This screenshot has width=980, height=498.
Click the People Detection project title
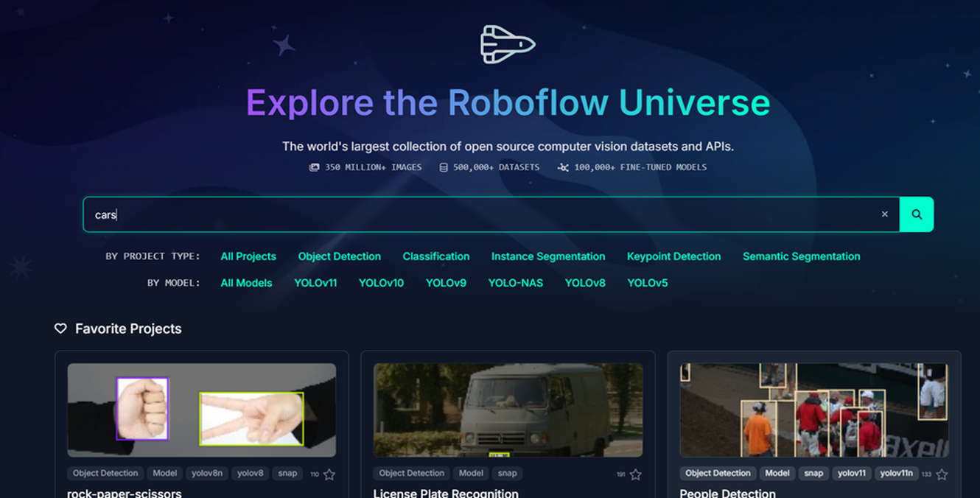tap(727, 492)
